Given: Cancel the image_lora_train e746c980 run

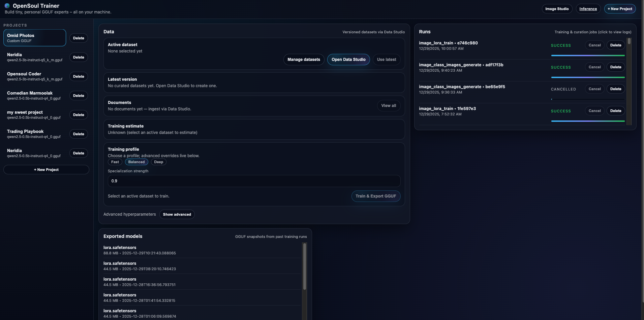Looking at the screenshot, I should [x=594, y=45].
